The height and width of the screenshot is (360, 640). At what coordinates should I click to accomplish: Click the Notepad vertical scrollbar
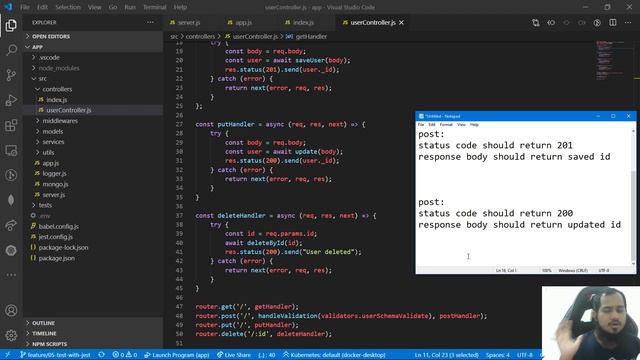coord(633,197)
